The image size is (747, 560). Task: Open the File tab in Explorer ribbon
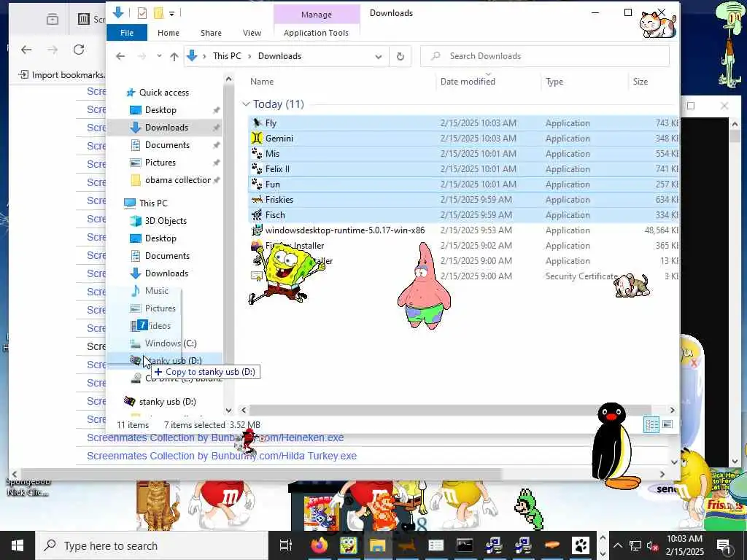pyautogui.click(x=127, y=33)
